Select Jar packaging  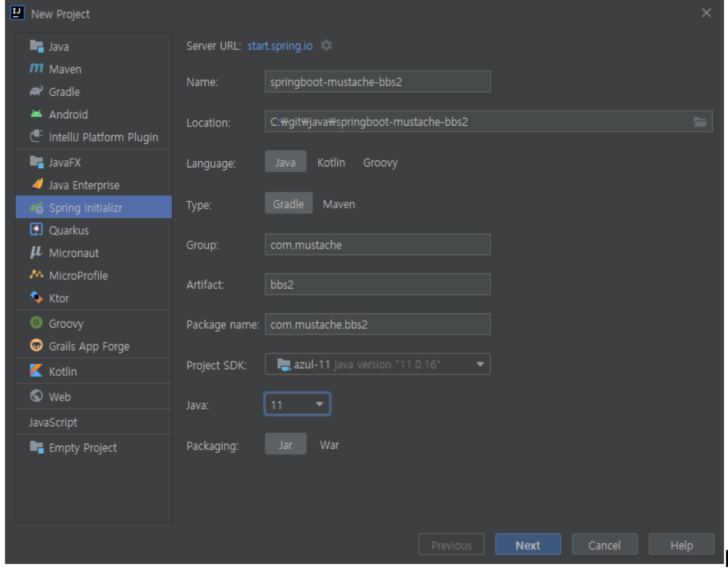[285, 445]
